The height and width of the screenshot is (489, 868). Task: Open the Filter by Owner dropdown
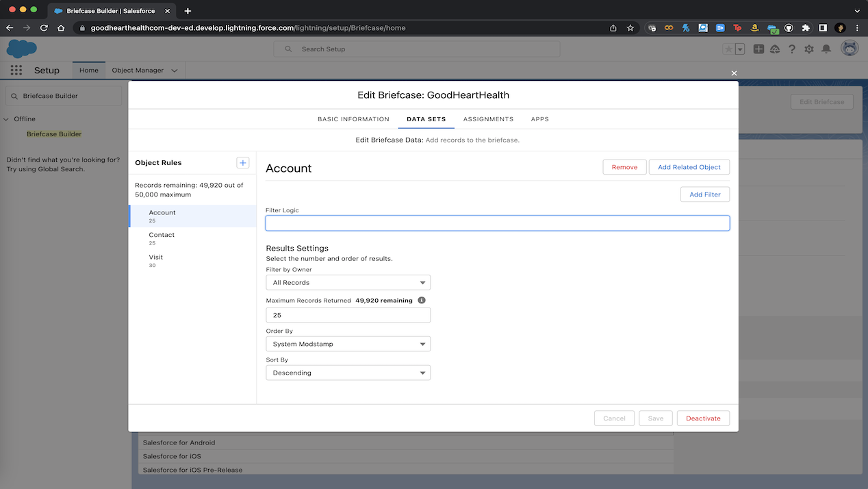348,282
